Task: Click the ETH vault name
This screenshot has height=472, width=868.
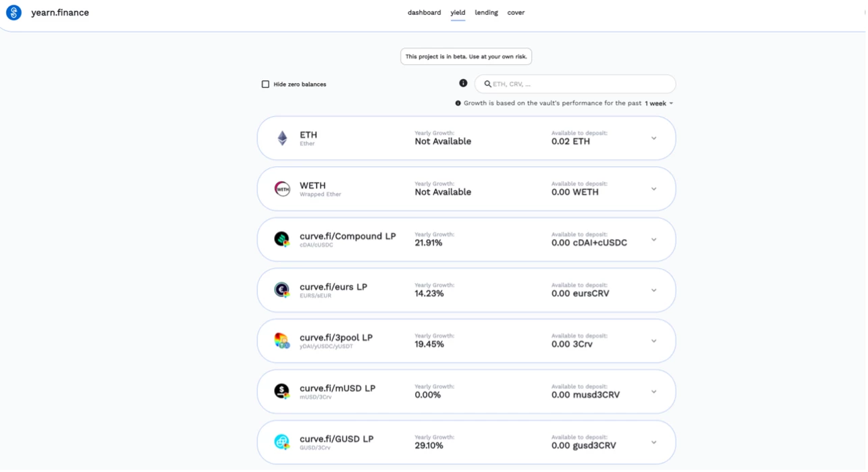Action: point(308,135)
